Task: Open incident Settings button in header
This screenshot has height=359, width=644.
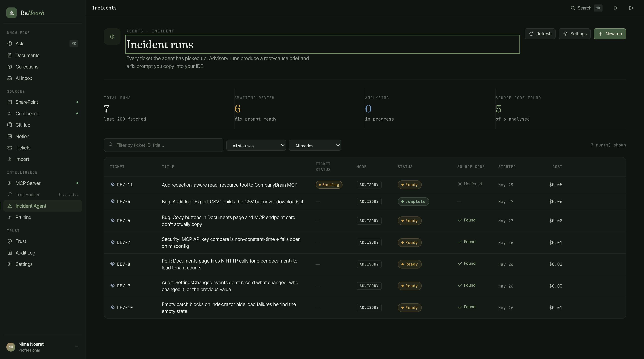Action: point(574,34)
